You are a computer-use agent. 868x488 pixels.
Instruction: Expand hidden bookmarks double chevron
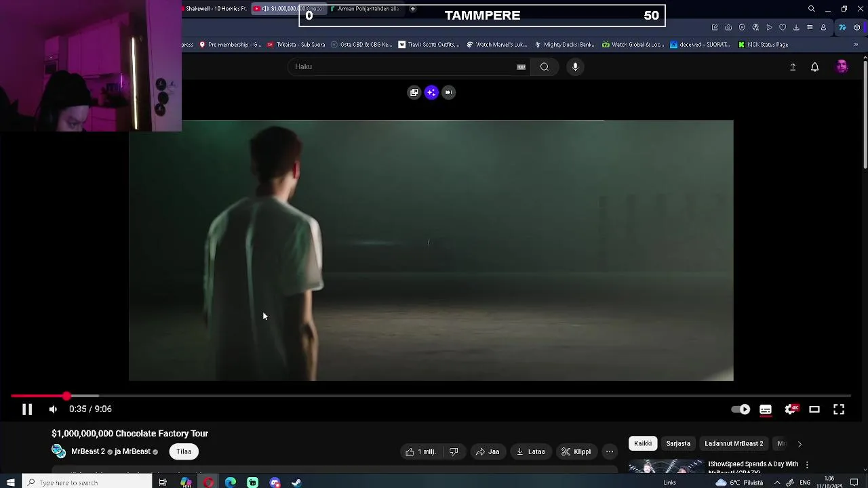click(856, 45)
